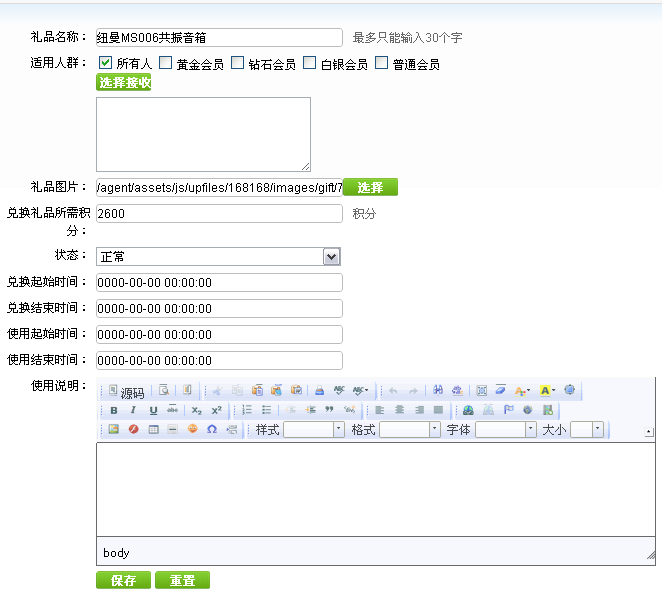This screenshot has width=662, height=607.
Task: Insert special character omega icon
Action: point(212,430)
